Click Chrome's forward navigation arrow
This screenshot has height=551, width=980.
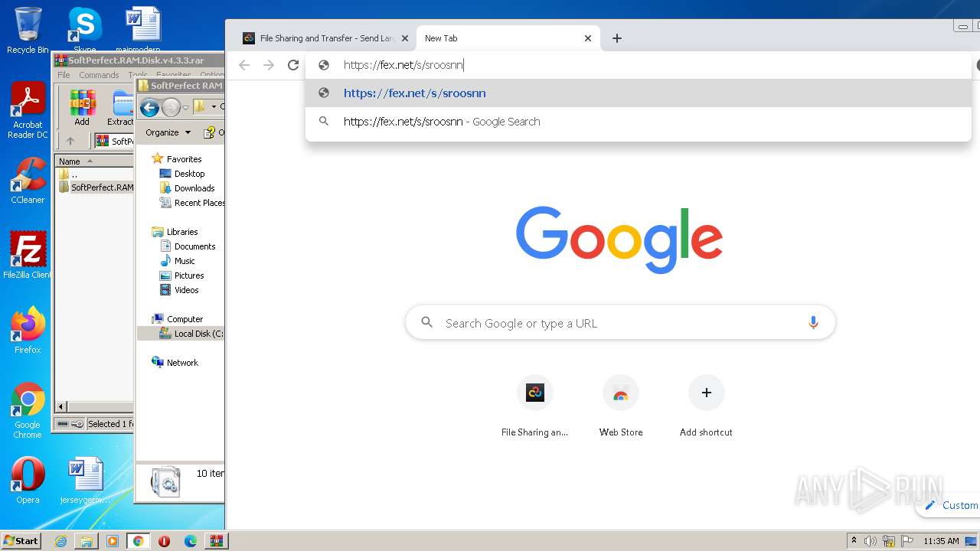[269, 65]
